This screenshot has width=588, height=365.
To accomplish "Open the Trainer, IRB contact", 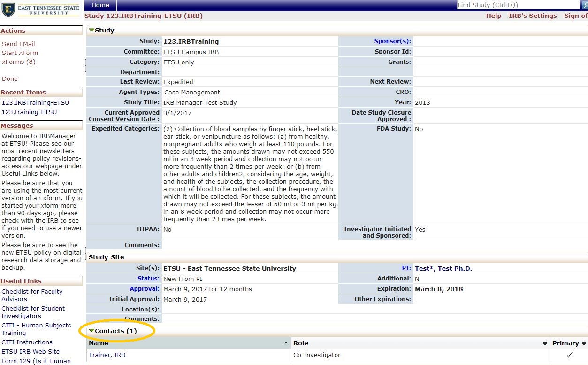I will click(107, 355).
